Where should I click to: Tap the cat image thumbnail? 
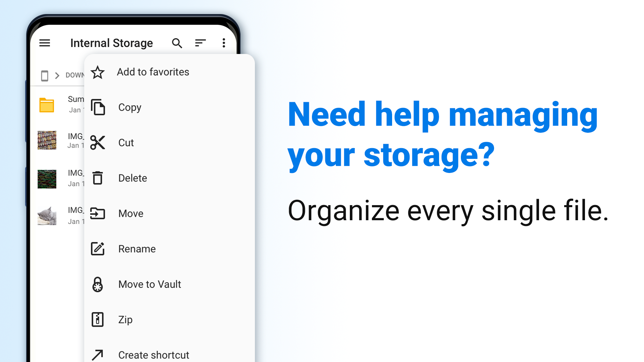pos(48,216)
